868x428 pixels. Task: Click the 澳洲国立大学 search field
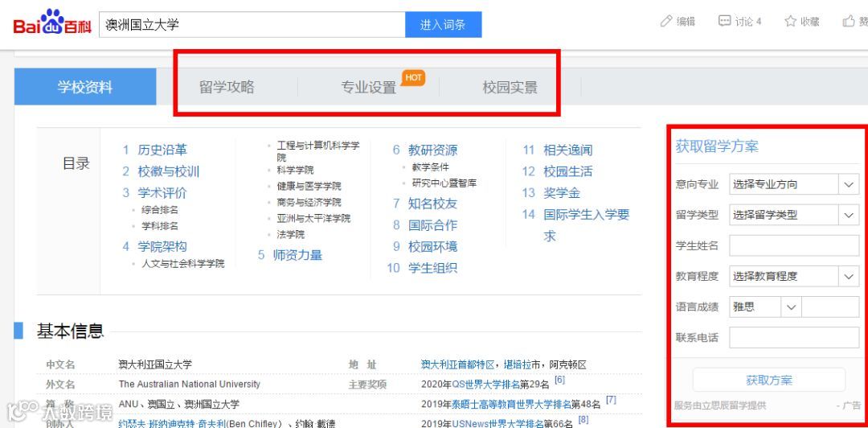[252, 25]
